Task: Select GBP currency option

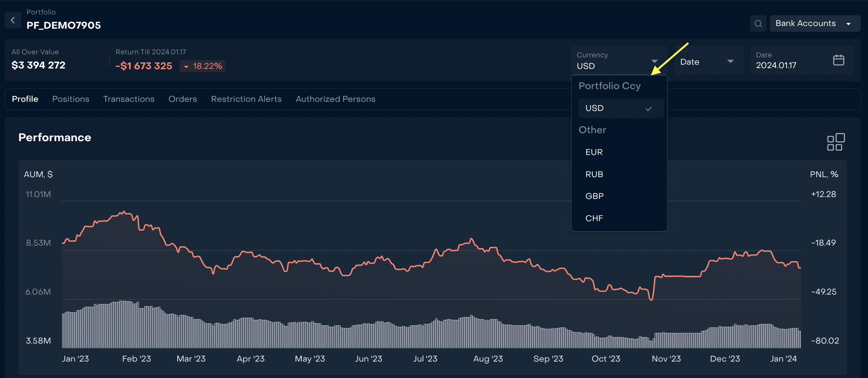Action: (x=594, y=196)
